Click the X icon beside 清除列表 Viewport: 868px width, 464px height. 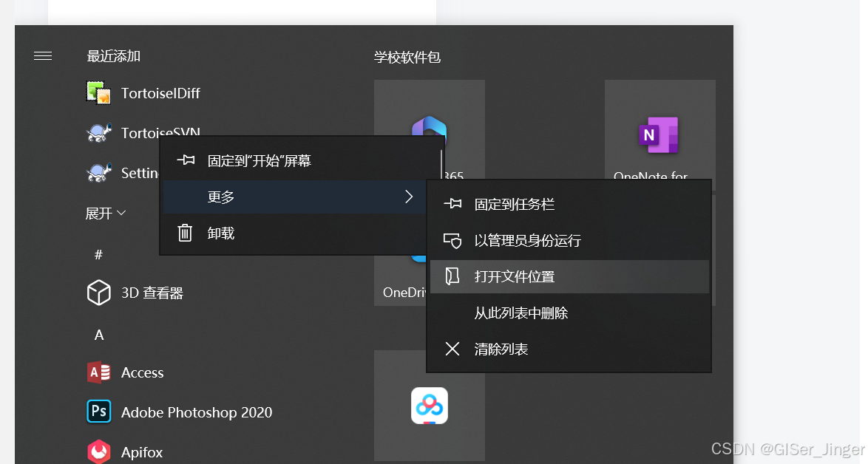(452, 349)
